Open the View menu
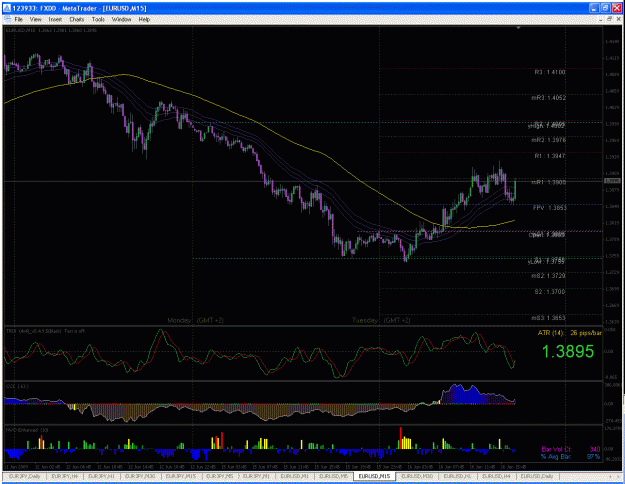The height and width of the screenshot is (484, 625). pos(35,19)
